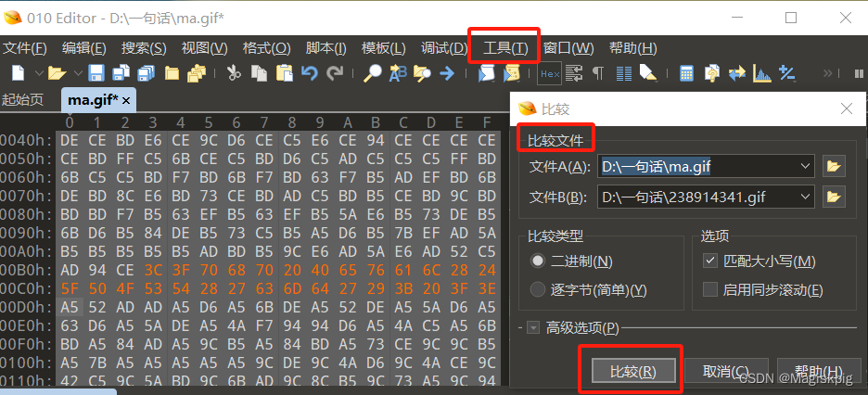Select the 二进制(N) comparison type
Image resolution: width=868 pixels, height=395 pixels.
538,261
